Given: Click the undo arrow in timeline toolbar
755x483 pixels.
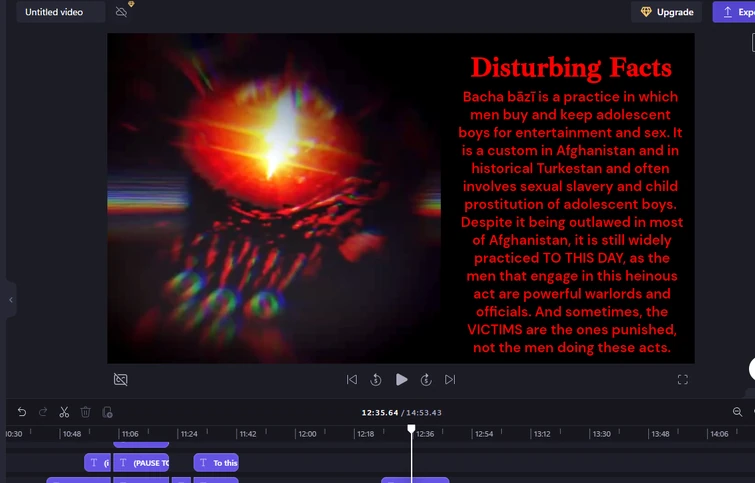Looking at the screenshot, I should pyautogui.click(x=22, y=412).
